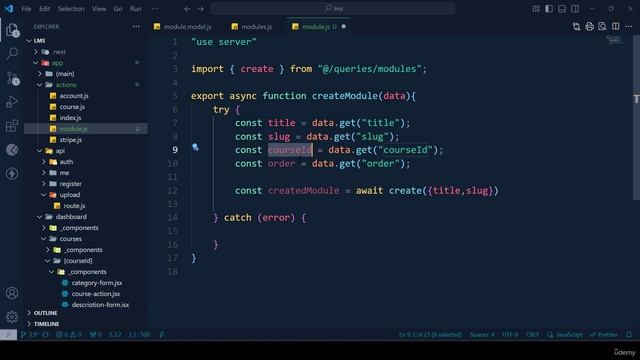Click the CRLF end of line status item

click(532, 335)
